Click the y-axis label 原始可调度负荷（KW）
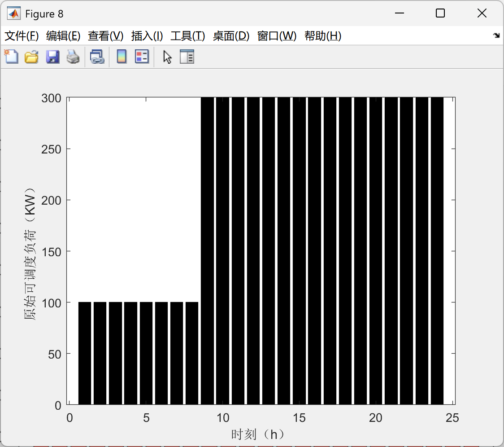 [x=30, y=253]
